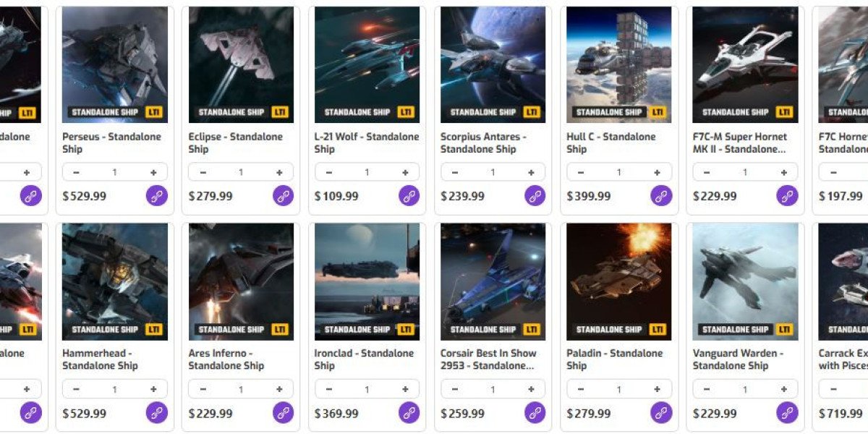Click the purple link icon for Paladin

[x=660, y=413]
